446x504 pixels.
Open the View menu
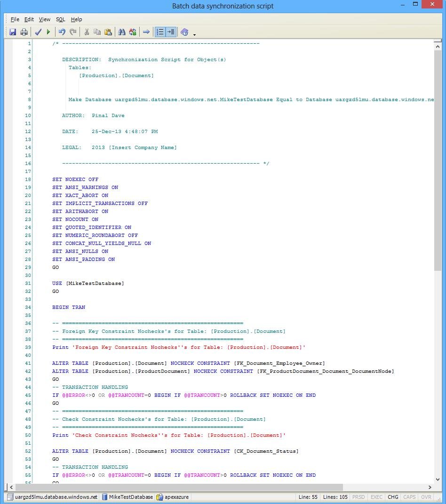[44, 19]
